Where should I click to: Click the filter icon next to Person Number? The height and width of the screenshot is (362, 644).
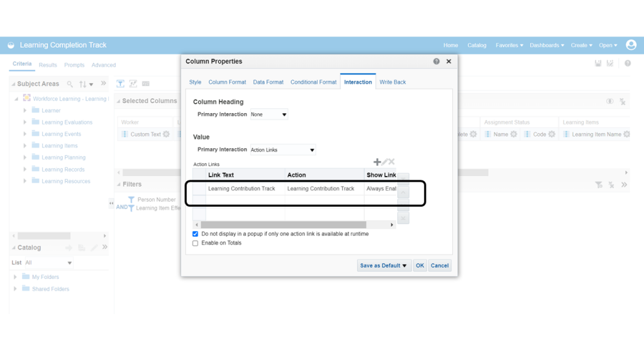[x=131, y=200]
